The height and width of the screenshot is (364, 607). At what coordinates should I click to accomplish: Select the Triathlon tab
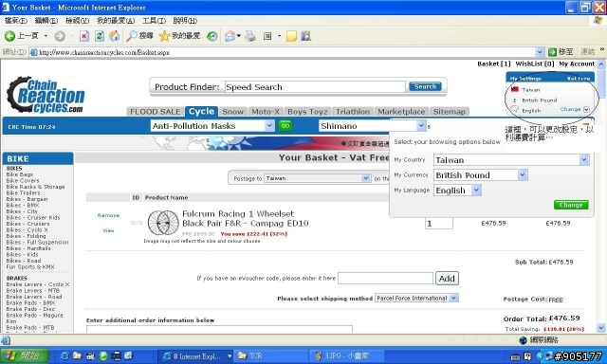pyautogui.click(x=353, y=112)
